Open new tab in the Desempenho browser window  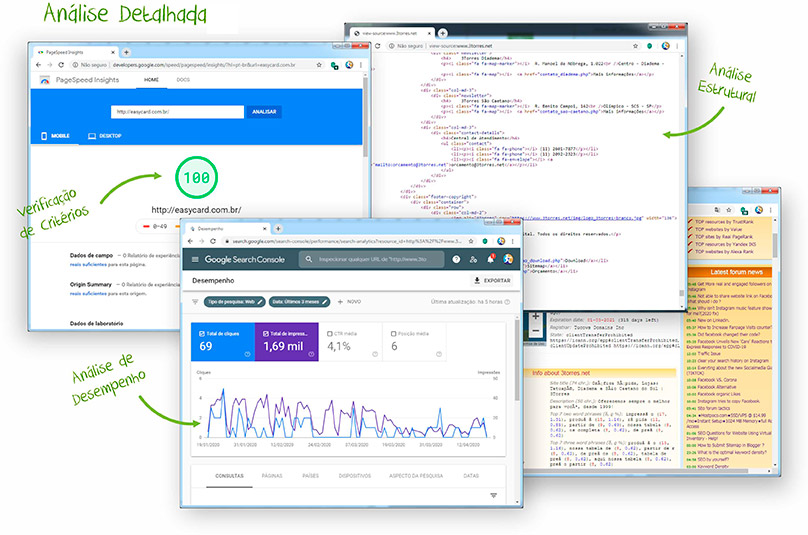[278, 228]
